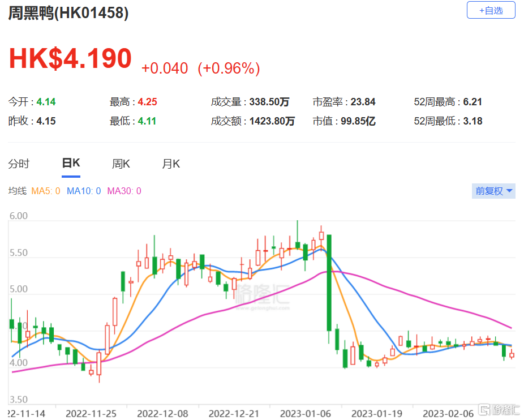Click the 6.00 price axis label
524x420 pixels.
click(x=18, y=216)
